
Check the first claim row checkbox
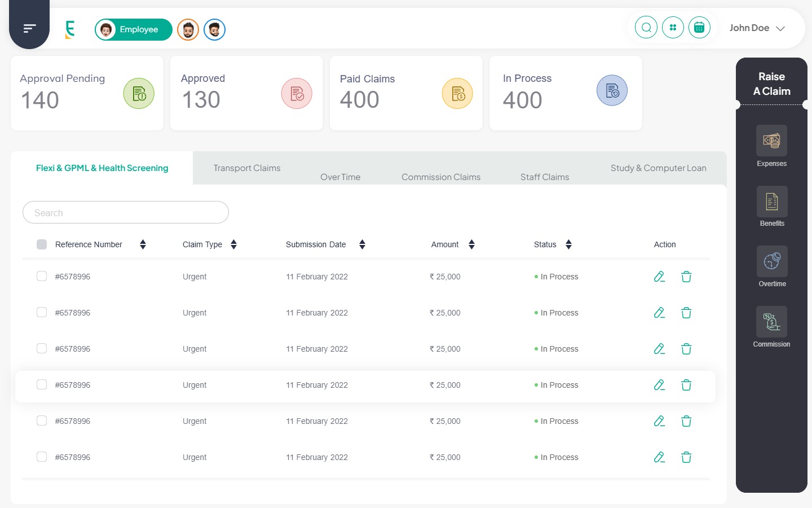pyautogui.click(x=42, y=277)
